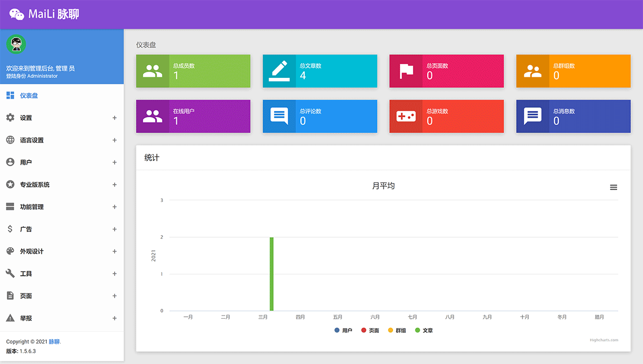
Task: Click the flag icon on the 总页面数 tile
Action: tap(406, 71)
